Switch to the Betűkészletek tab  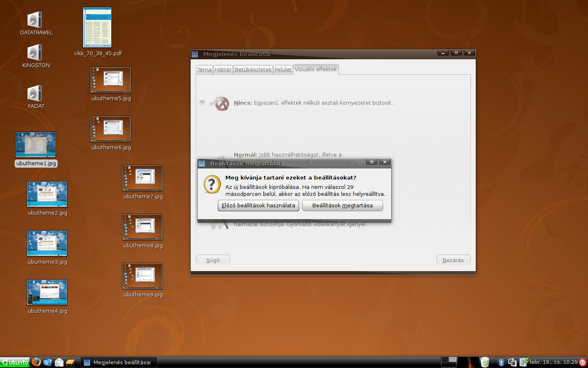tap(253, 70)
